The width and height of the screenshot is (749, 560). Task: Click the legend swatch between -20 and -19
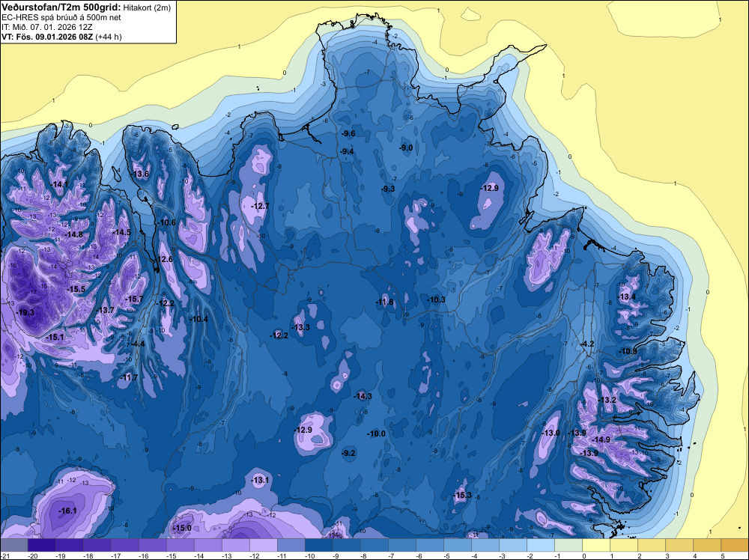tap(41, 545)
